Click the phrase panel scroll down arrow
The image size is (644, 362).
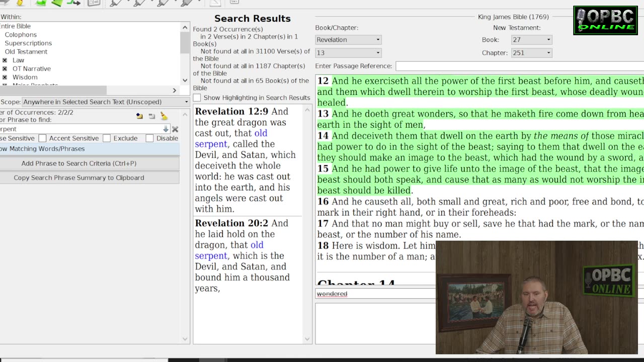point(185,339)
